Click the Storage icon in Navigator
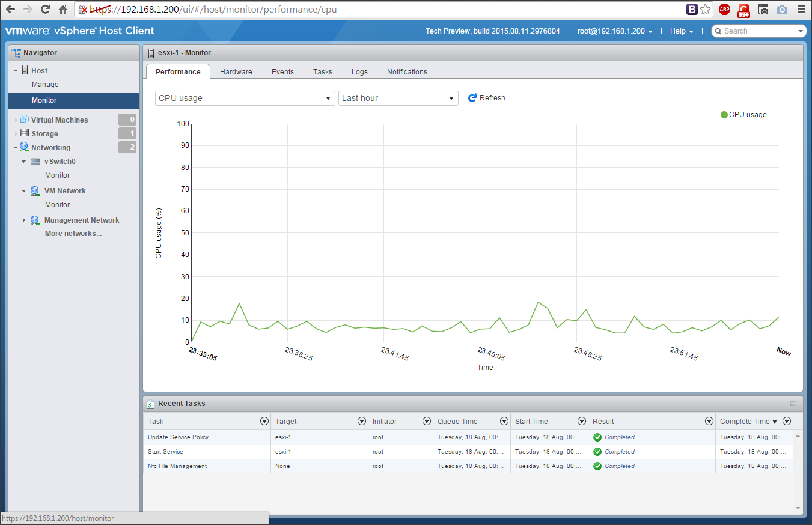812x525 pixels. (25, 133)
